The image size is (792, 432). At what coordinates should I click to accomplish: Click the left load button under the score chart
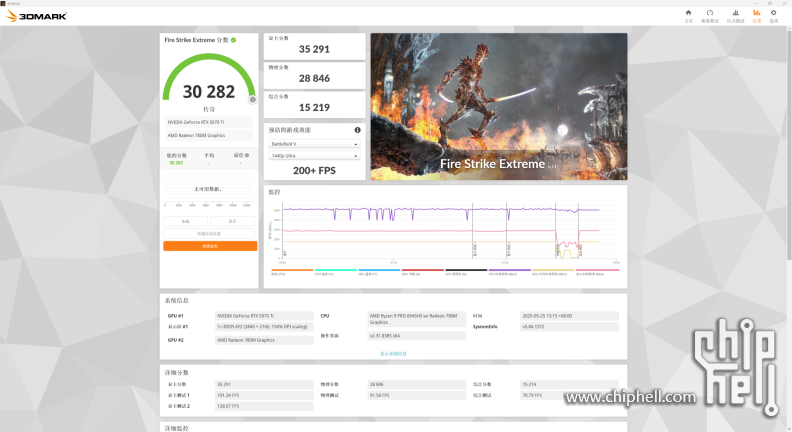[x=185, y=221]
